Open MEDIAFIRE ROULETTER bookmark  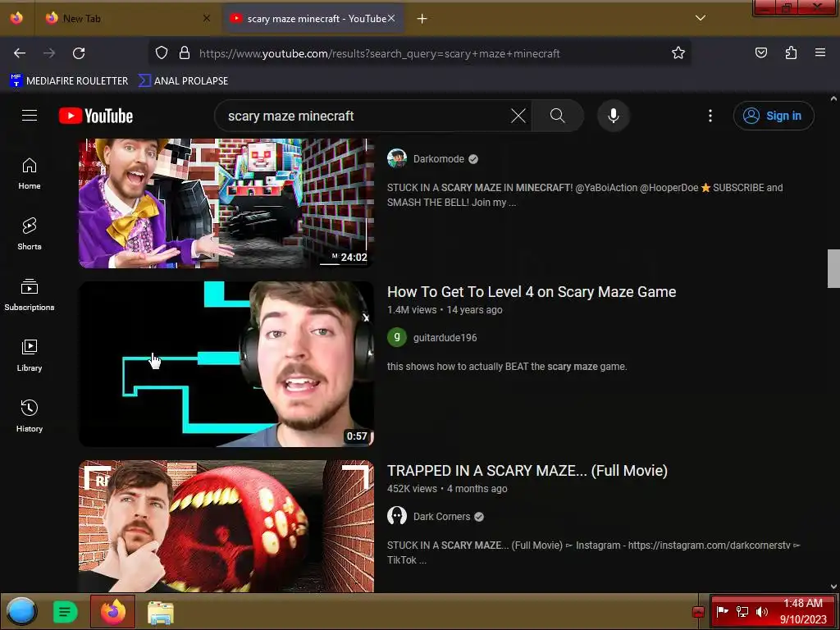[x=69, y=81]
